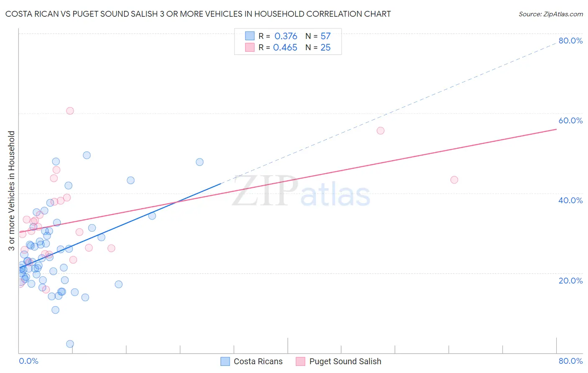
Task: Click the ZIPatlas watermark in chart center
Action: click(301, 192)
